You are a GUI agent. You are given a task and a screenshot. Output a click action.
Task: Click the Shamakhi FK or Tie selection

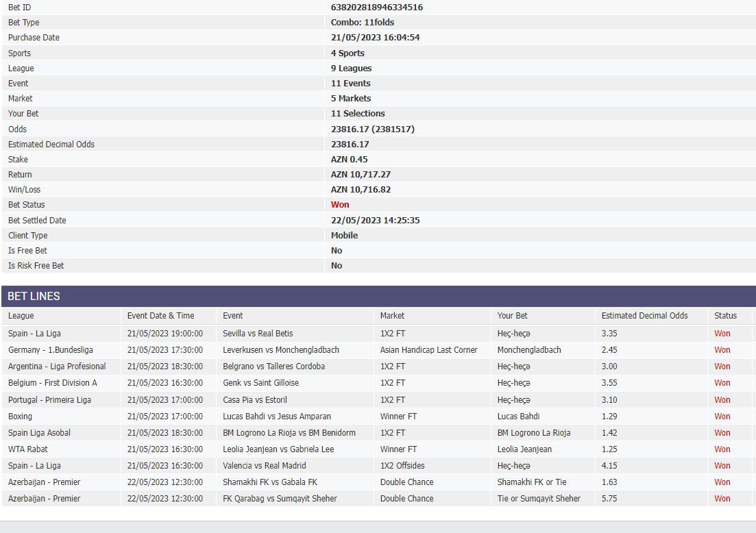532,482
